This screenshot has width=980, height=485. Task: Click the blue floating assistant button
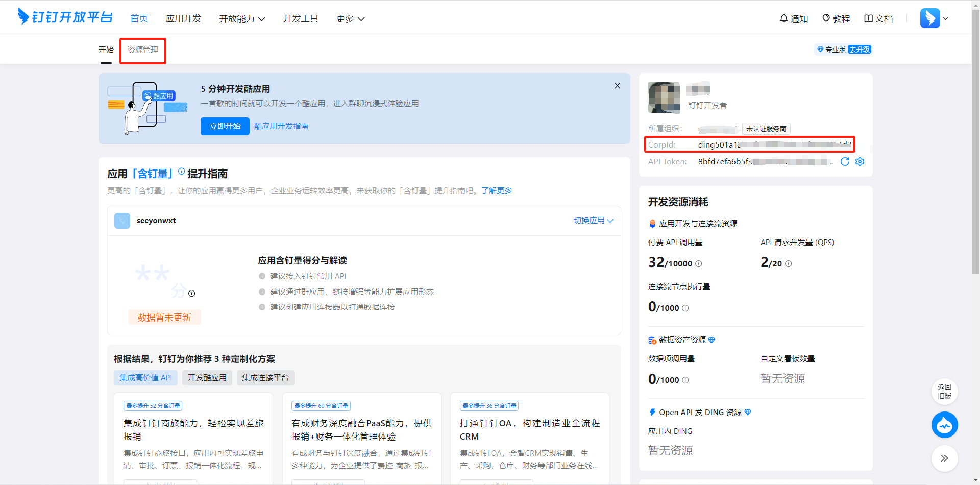coord(944,425)
